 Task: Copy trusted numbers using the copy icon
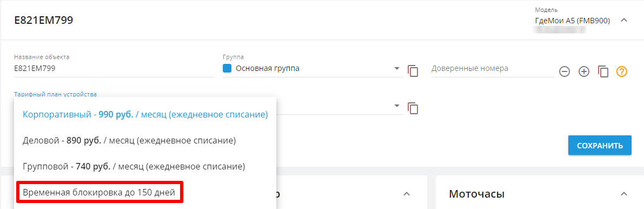[x=603, y=71]
